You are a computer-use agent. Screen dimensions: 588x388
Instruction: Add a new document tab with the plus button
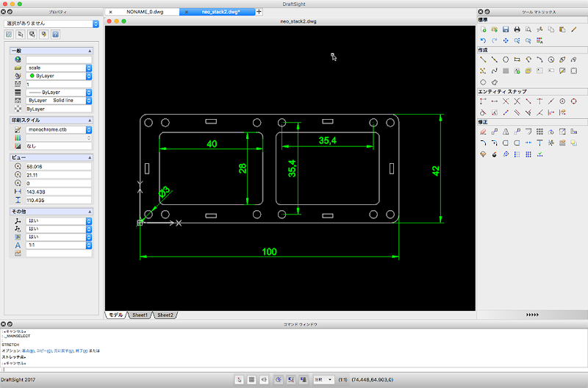pos(259,12)
